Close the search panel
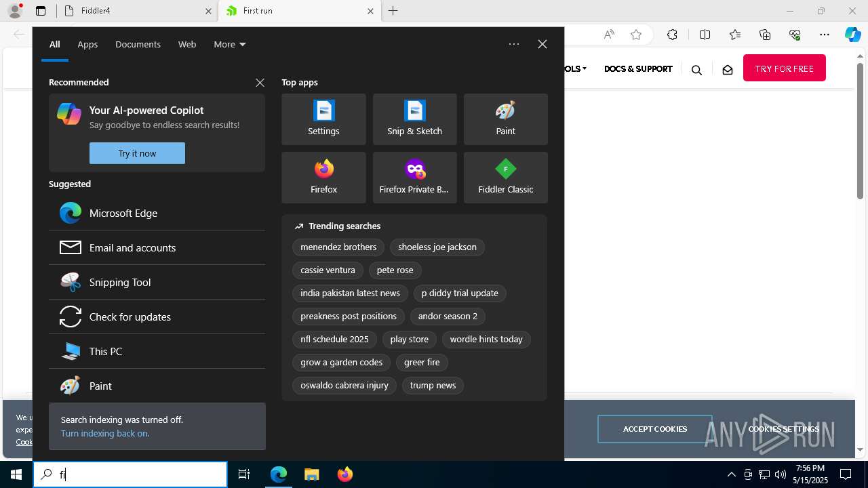 coord(542,44)
